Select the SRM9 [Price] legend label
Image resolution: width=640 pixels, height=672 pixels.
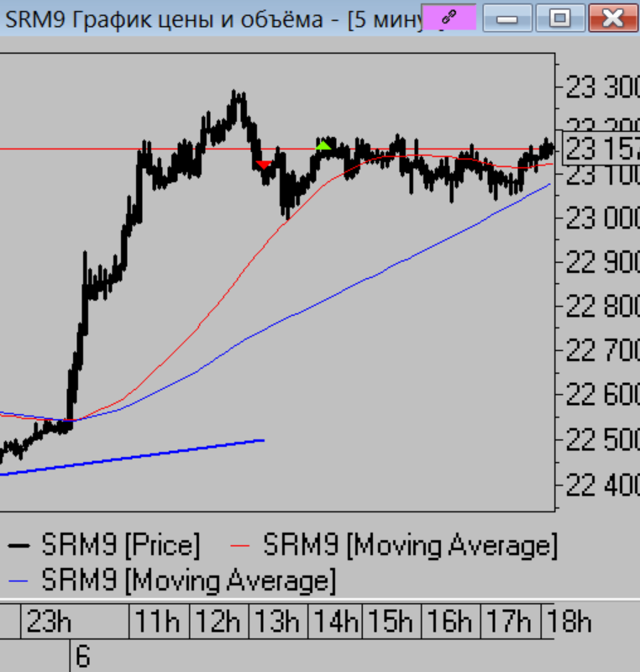(121, 545)
